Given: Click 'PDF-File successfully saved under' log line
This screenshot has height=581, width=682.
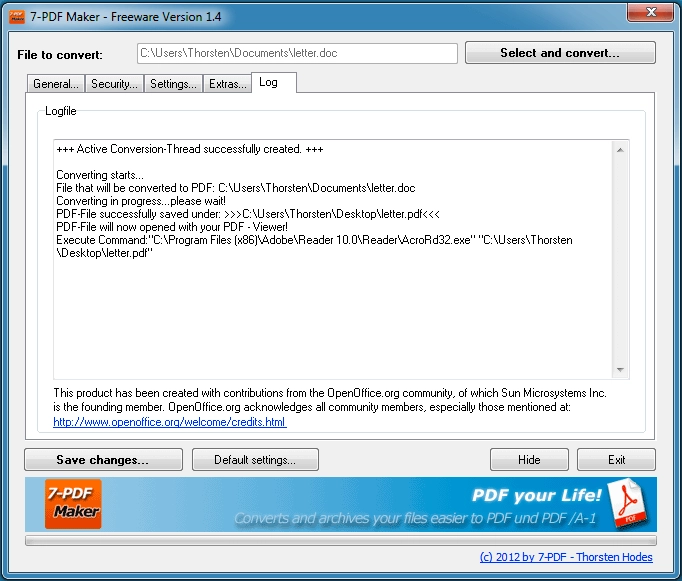Looking at the screenshot, I should click(248, 214).
